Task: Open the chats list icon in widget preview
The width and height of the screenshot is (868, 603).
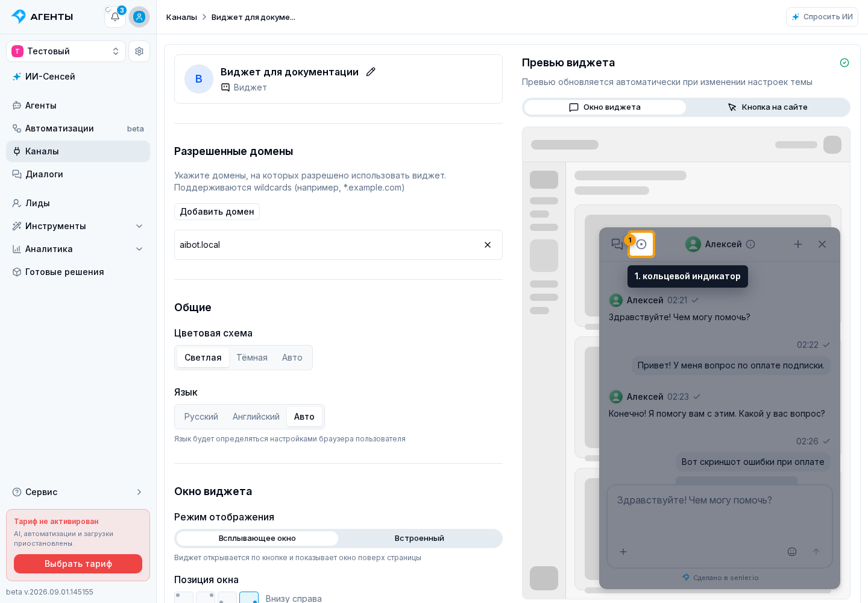Action: click(617, 244)
